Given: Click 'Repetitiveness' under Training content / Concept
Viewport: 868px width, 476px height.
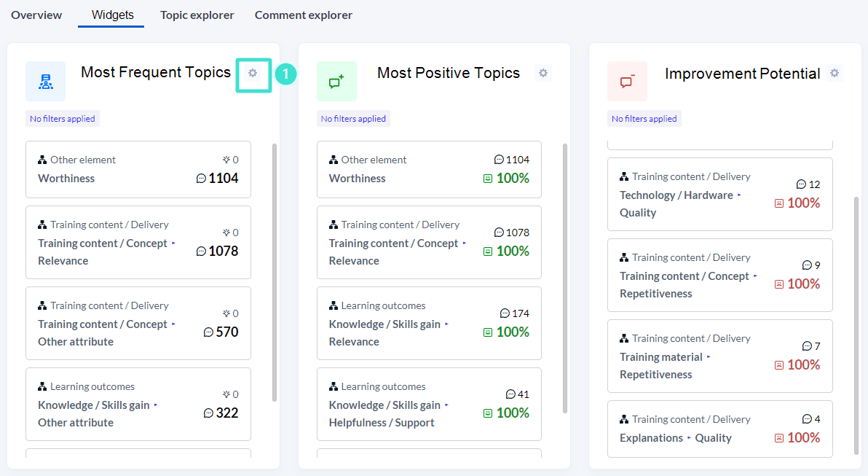Looking at the screenshot, I should coord(655,294).
